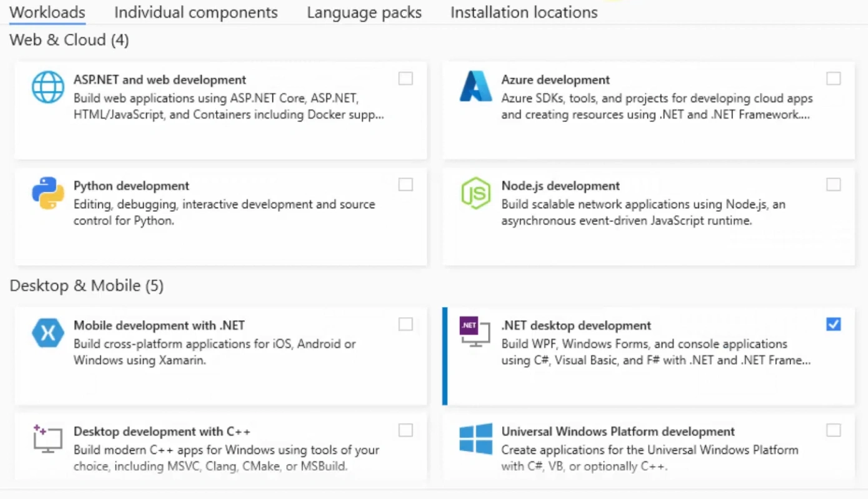This screenshot has width=868, height=499.
Task: Open the Individual components tab
Action: pyautogui.click(x=196, y=13)
